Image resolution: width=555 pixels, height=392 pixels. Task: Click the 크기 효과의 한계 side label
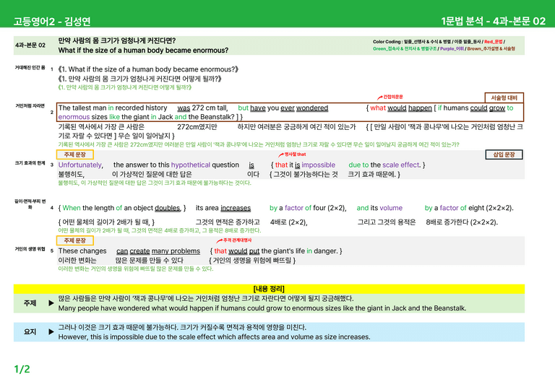coord(30,163)
